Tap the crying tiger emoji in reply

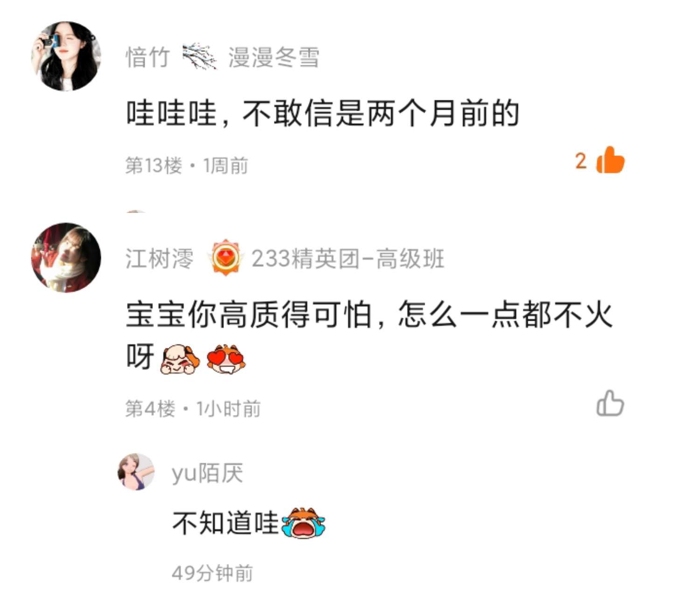(304, 523)
